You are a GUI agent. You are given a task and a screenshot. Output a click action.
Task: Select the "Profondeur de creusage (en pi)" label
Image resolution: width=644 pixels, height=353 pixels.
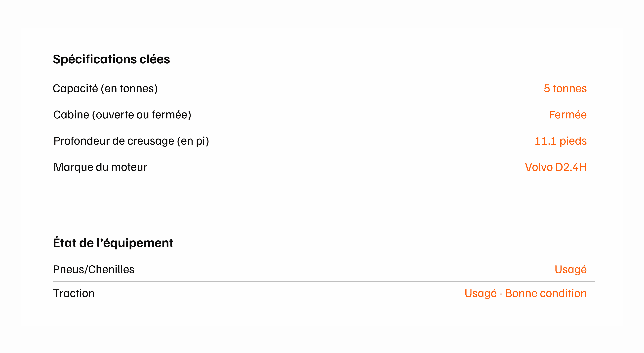pos(131,141)
